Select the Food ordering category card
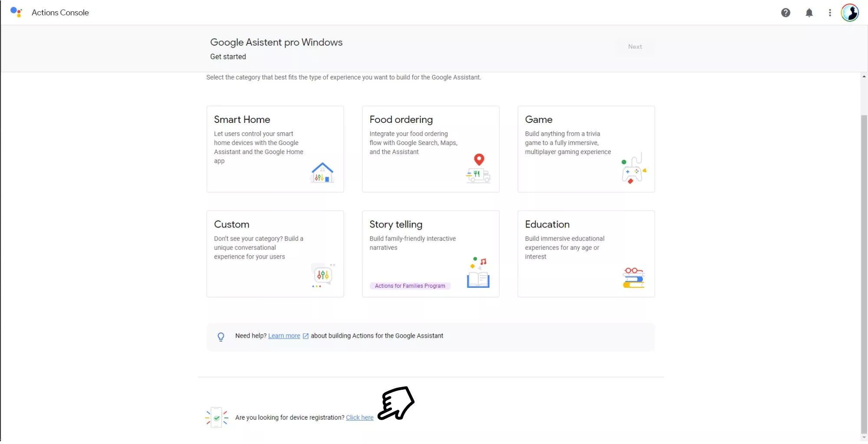The width and height of the screenshot is (868, 444). [x=431, y=149]
